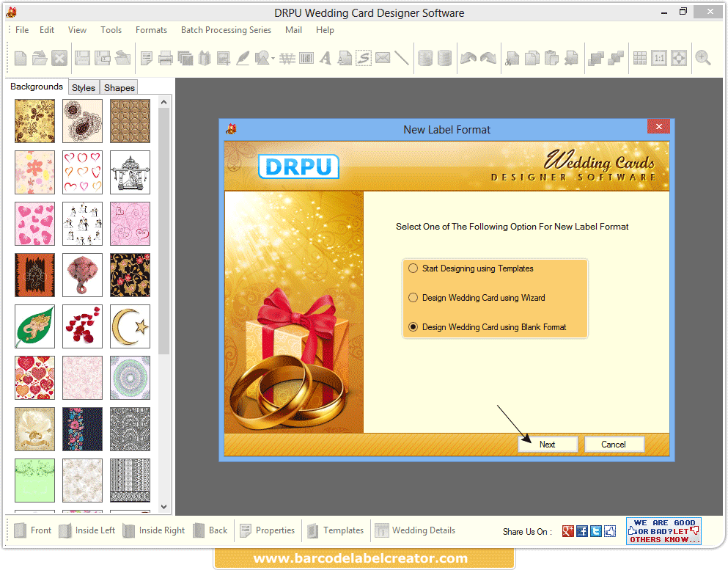The height and width of the screenshot is (570, 728).
Task: Click the first database cylinder icon
Action: [x=425, y=58]
